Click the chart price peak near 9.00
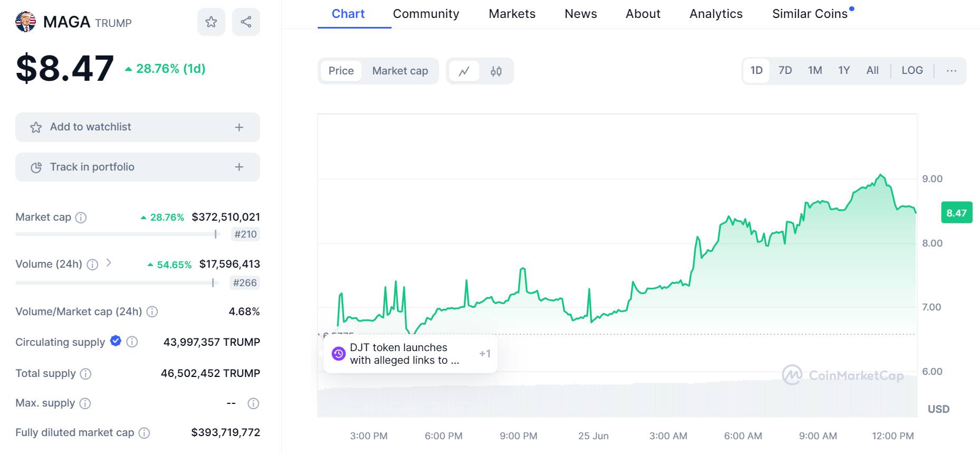This screenshot has width=980, height=453. click(x=880, y=176)
